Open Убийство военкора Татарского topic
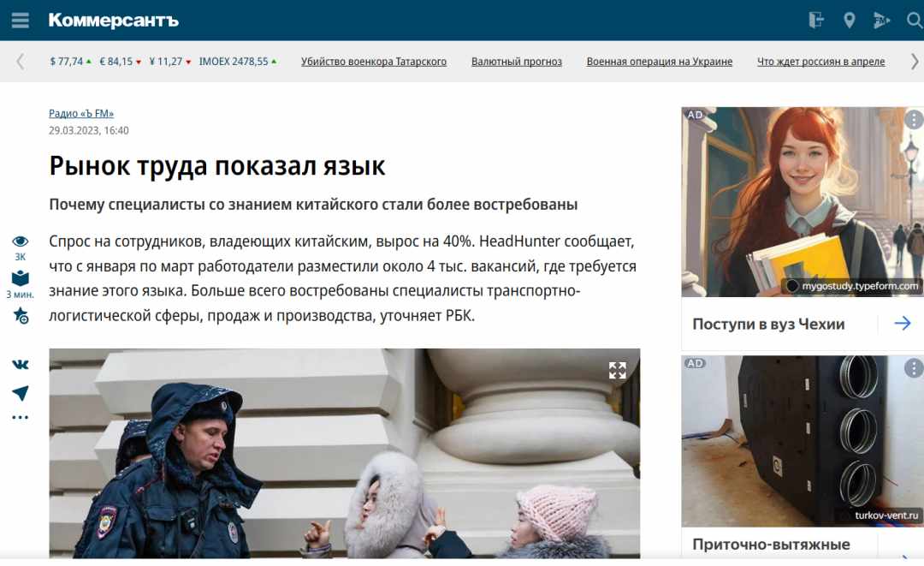 pos(374,62)
